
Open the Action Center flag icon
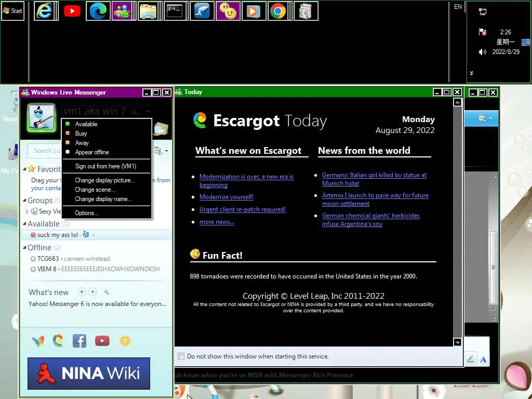[483, 32]
